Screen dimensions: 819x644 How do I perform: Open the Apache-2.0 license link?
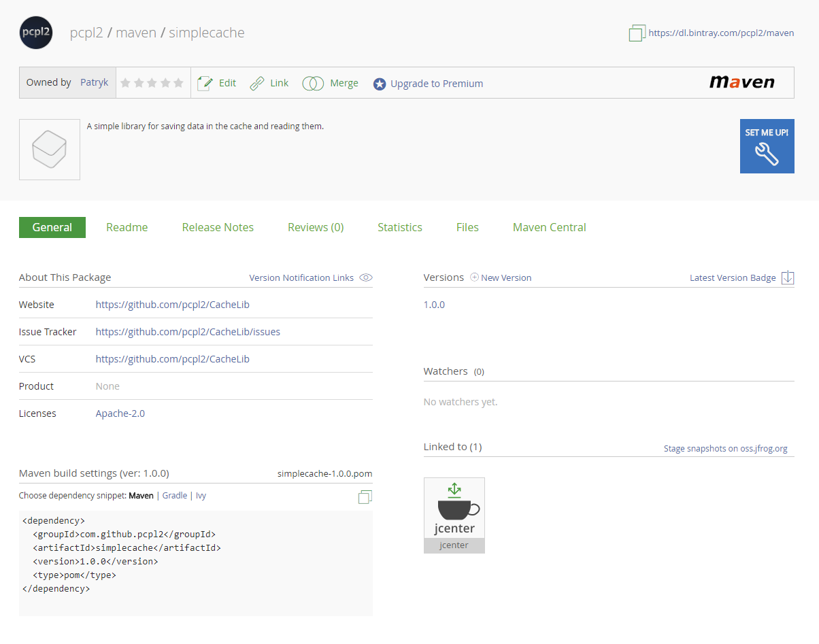[x=120, y=413]
